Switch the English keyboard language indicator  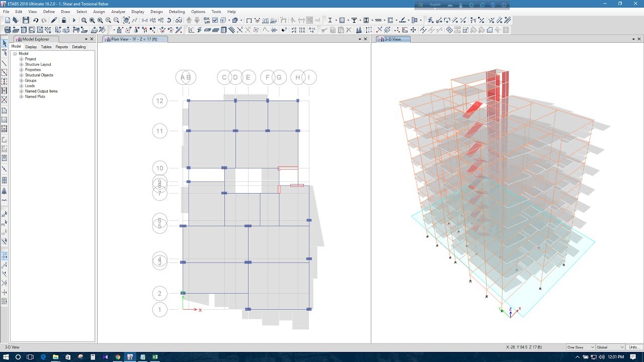pos(435,4)
